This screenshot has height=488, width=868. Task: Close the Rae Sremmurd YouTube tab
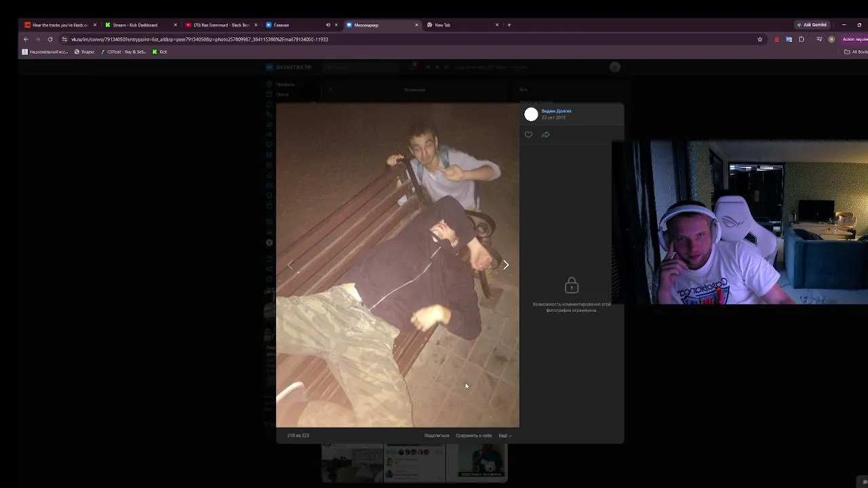[x=256, y=25]
